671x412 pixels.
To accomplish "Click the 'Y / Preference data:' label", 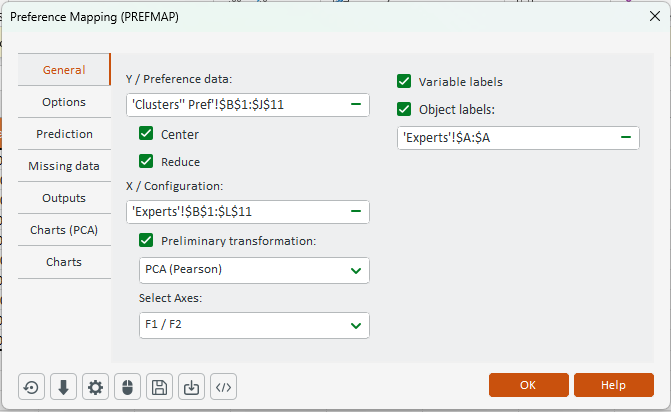I will [179, 79].
